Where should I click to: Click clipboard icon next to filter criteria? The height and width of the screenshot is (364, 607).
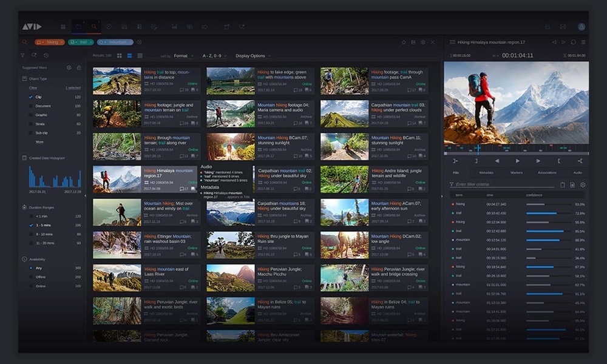point(563,185)
